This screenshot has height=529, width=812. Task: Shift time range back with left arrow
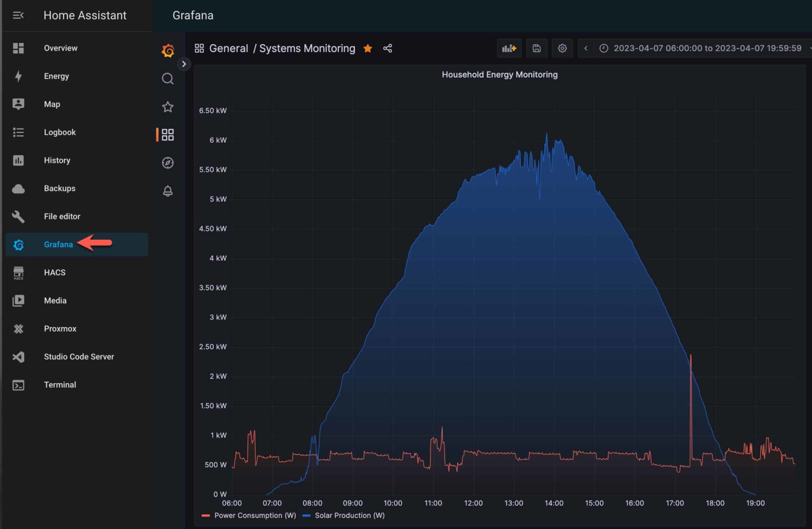tap(586, 48)
